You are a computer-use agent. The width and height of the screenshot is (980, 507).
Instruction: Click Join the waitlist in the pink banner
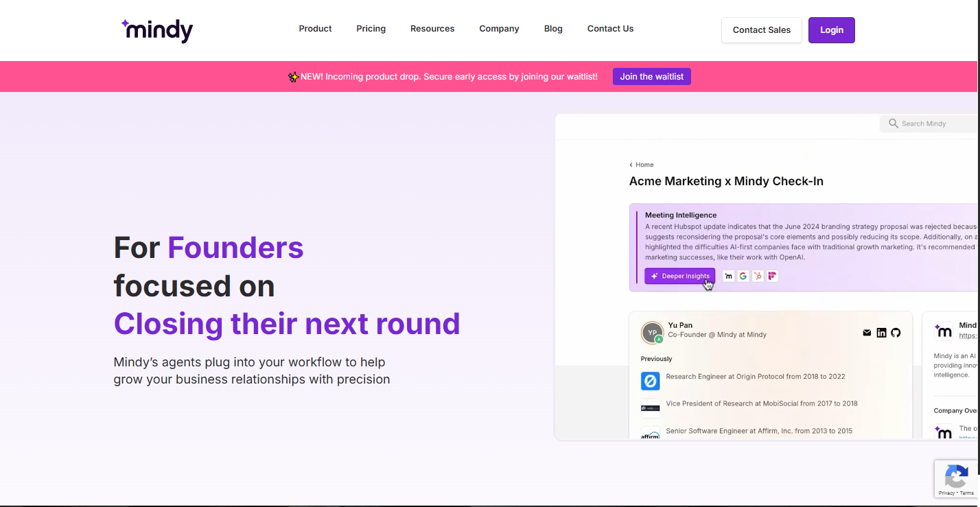(652, 77)
